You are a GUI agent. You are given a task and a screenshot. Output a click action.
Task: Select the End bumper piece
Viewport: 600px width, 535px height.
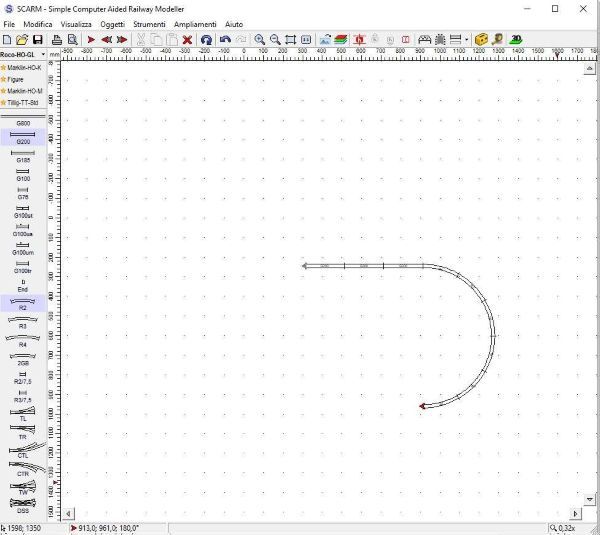pyautogui.click(x=23, y=285)
